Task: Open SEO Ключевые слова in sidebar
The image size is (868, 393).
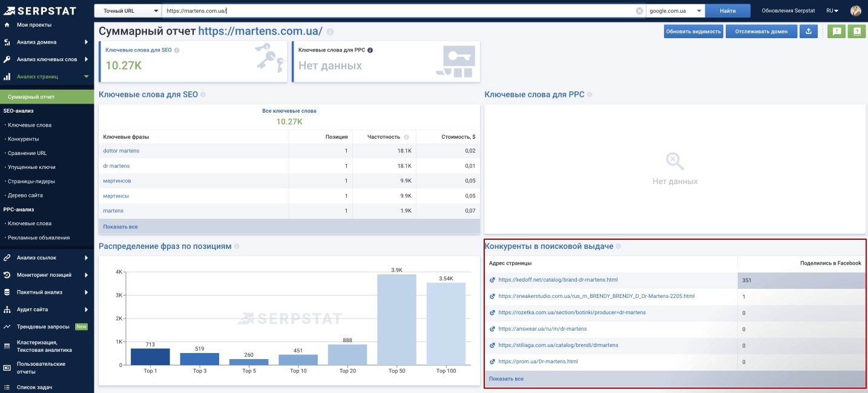Action: [29, 125]
